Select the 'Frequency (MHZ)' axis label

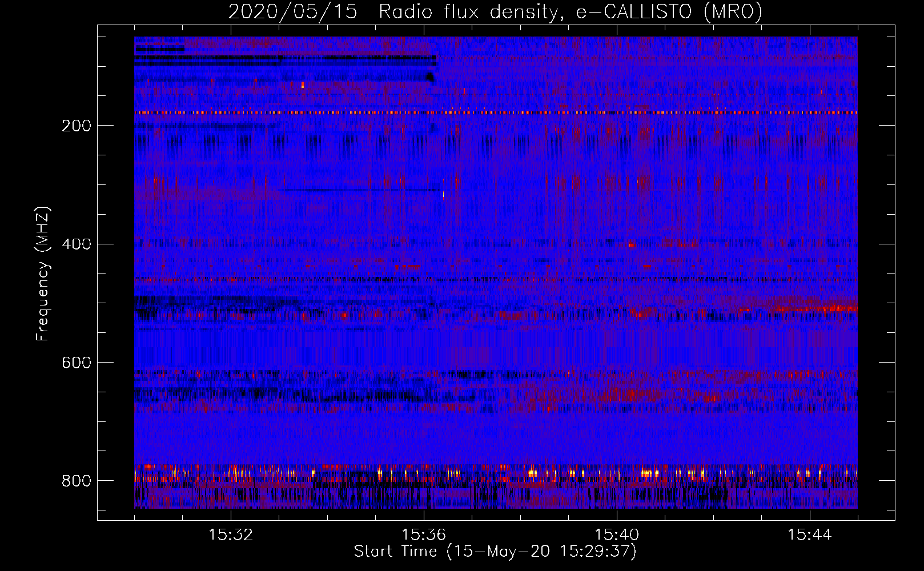pyautogui.click(x=43, y=274)
